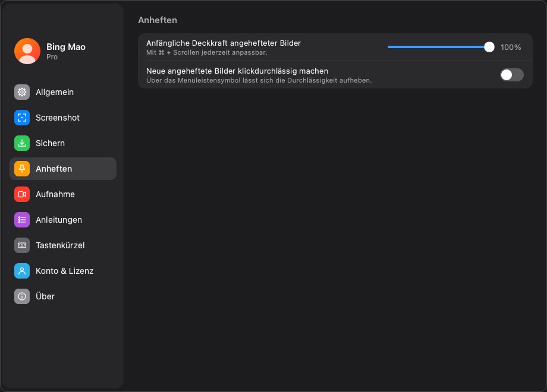
Task: Open the Anleitungen section
Action: [x=63, y=220]
